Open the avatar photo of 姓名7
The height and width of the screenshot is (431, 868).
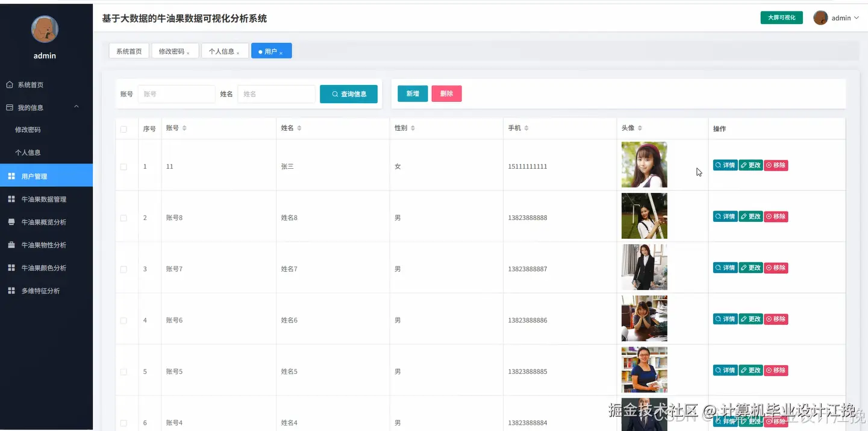pyautogui.click(x=645, y=267)
